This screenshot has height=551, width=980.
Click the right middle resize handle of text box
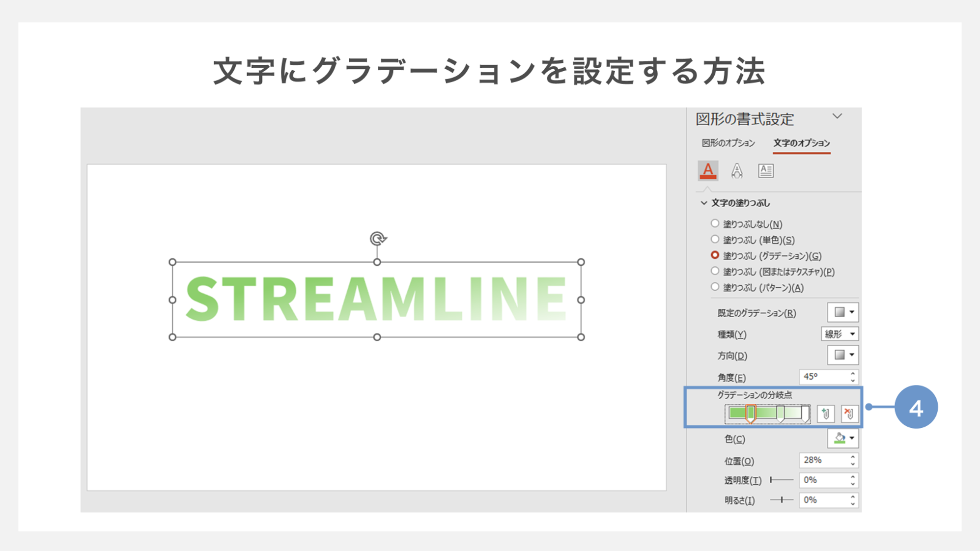581,300
